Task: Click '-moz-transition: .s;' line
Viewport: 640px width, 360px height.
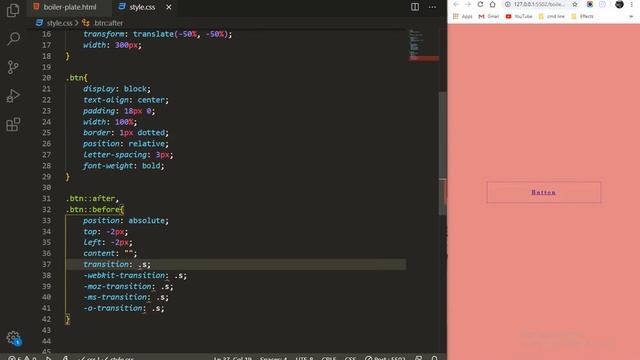Action: pos(128,287)
